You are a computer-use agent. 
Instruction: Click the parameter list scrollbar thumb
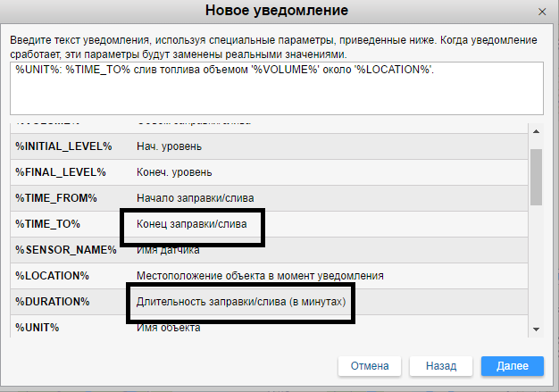(x=536, y=177)
